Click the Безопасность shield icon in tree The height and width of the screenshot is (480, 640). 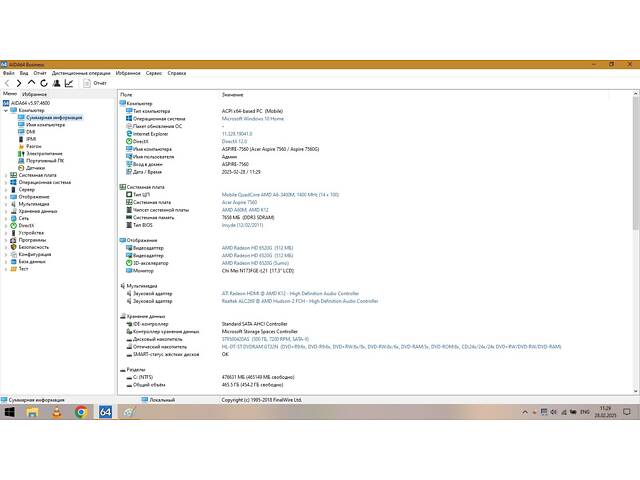(x=13, y=247)
